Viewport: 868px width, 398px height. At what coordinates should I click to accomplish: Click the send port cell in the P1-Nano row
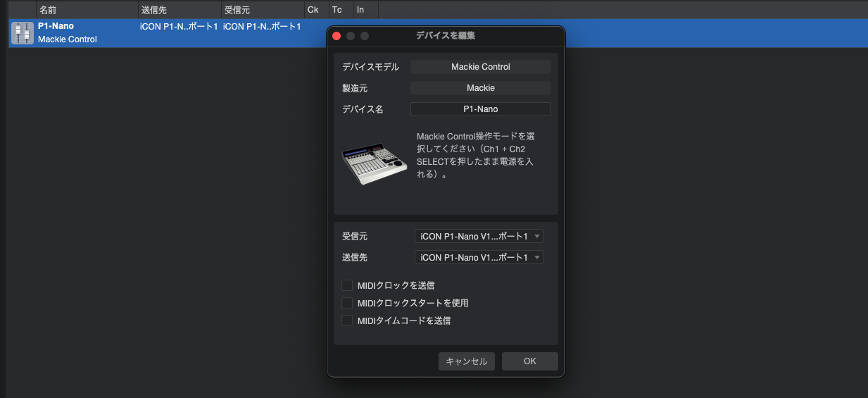point(179,27)
